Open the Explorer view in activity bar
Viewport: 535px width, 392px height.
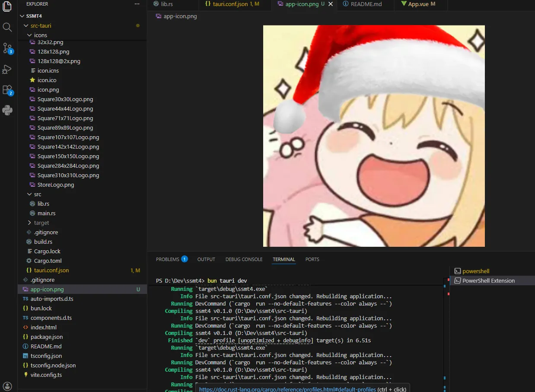pos(7,6)
